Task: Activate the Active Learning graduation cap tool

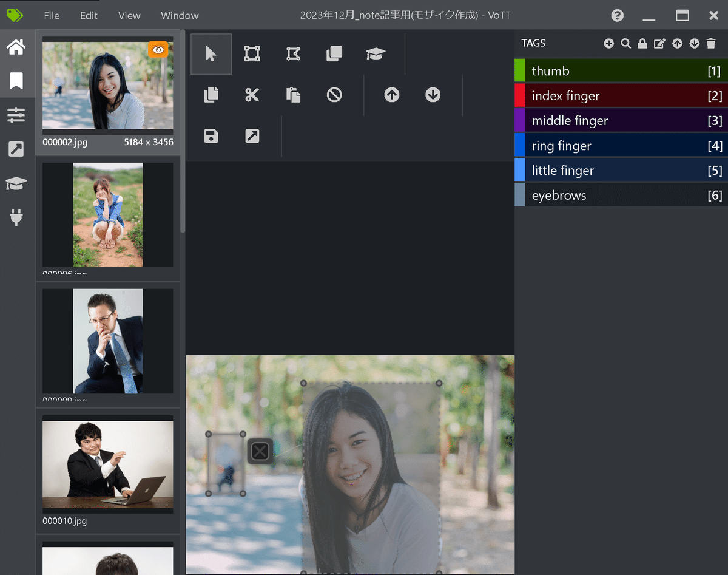Action: [376, 54]
